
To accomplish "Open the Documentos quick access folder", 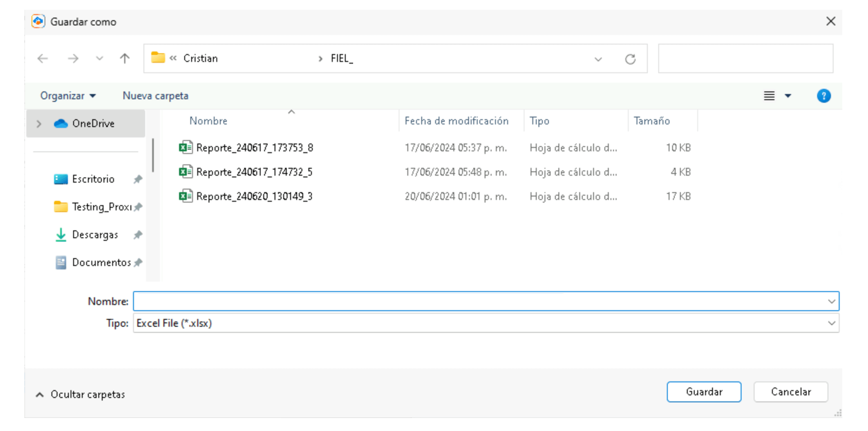I will (x=101, y=263).
